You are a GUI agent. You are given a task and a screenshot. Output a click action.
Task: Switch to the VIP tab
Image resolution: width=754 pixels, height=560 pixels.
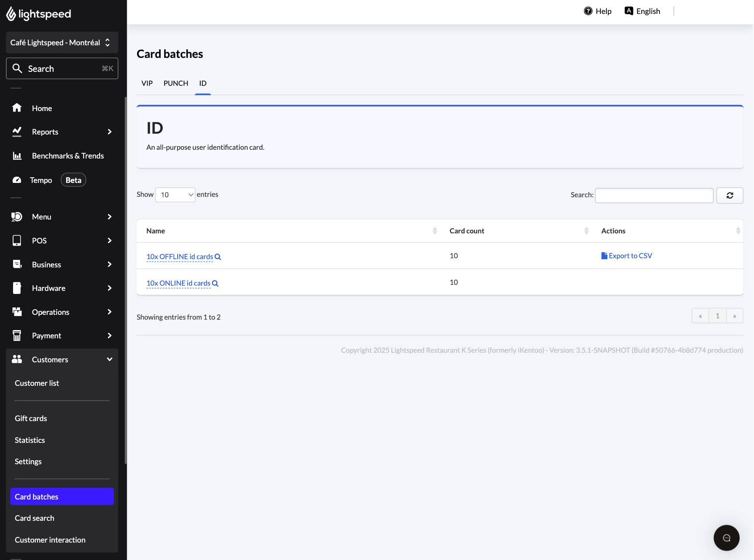click(x=147, y=83)
